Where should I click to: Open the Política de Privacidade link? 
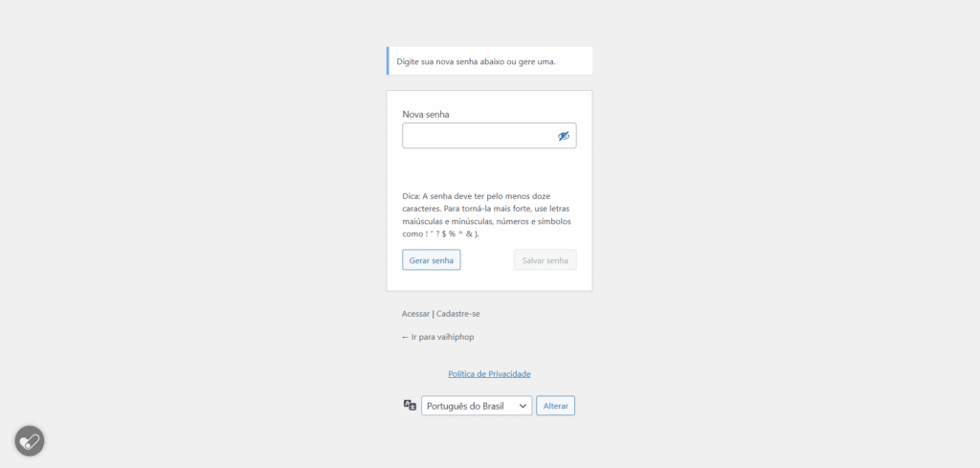[489, 374]
